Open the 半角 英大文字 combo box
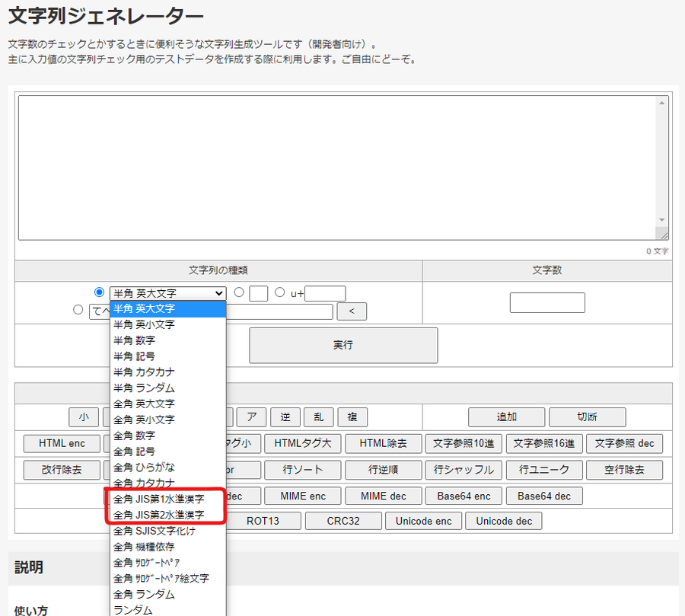The image size is (685, 616). pyautogui.click(x=167, y=293)
